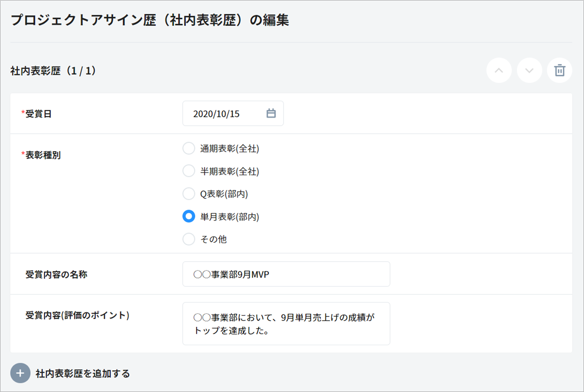584x392 pixels.
Task: Focus the 受賞内容の名称 text field
Action: [286, 274]
